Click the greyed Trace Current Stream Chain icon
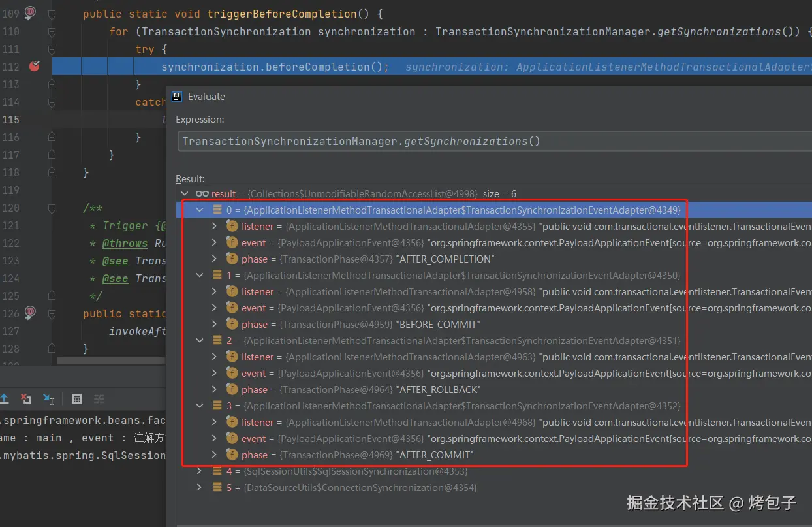This screenshot has height=527, width=812. pos(99,399)
